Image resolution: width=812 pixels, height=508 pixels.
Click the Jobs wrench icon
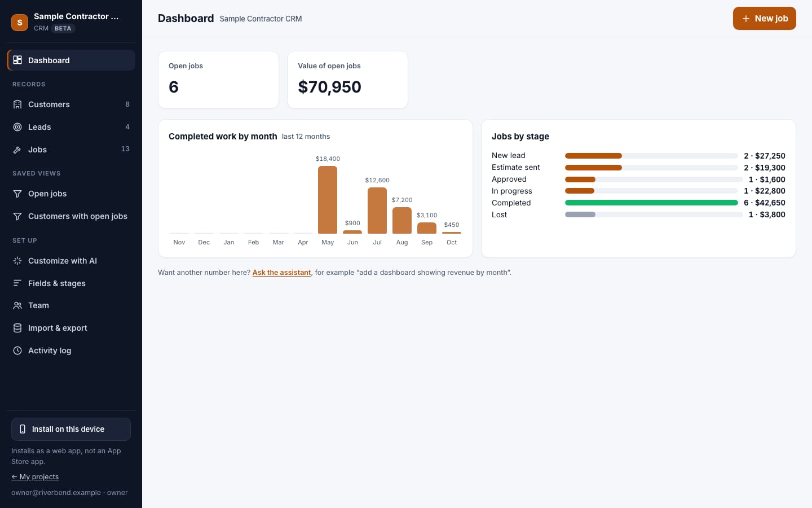17,150
